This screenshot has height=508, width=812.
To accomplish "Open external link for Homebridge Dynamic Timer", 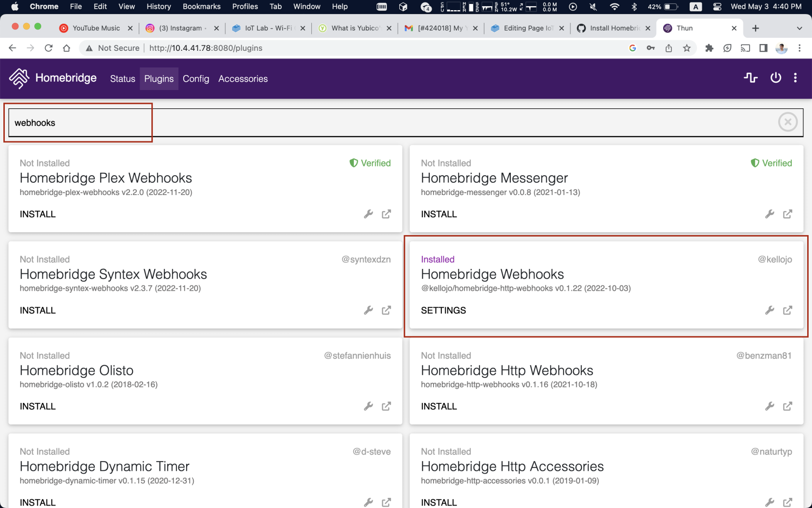I will click(386, 502).
